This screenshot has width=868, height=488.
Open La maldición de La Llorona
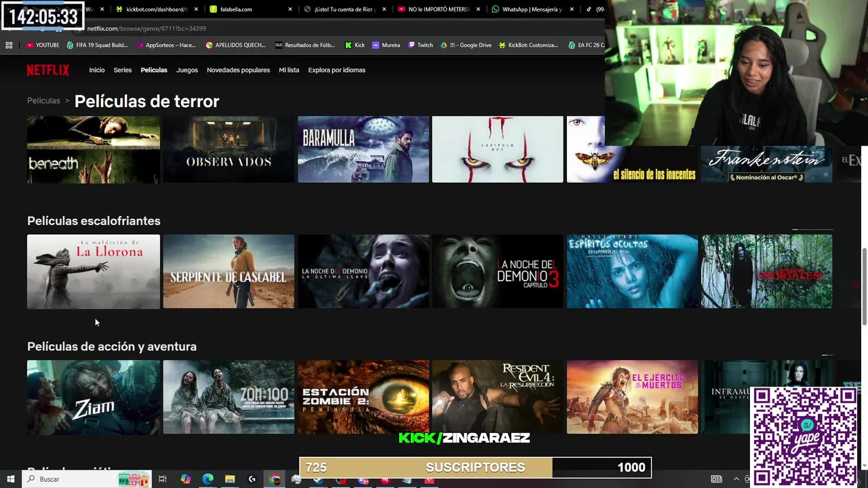[94, 271]
